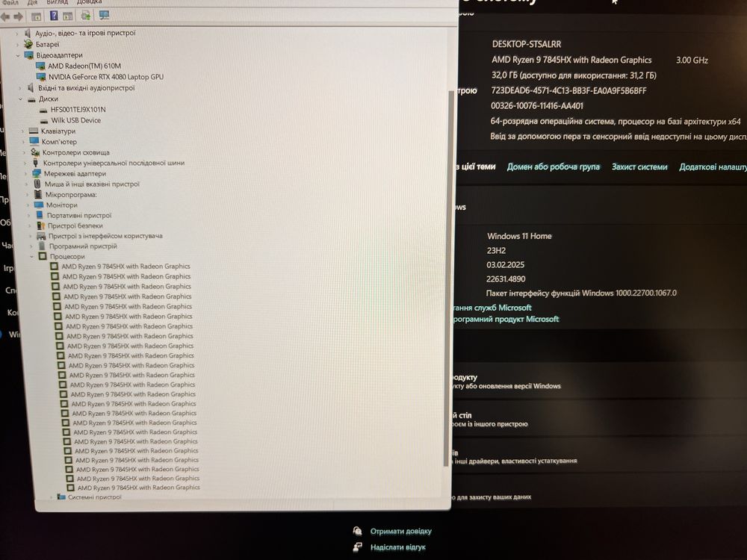This screenshot has height=560, width=747.
Task: Select the NVIDIA GeForce RTX 4080 device icon
Action: pos(41,77)
